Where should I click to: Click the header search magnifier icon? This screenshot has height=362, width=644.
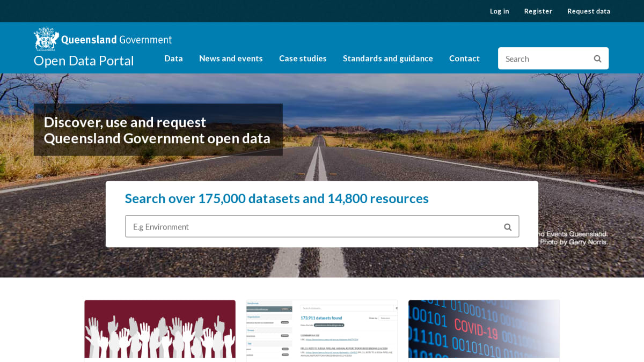tap(597, 58)
